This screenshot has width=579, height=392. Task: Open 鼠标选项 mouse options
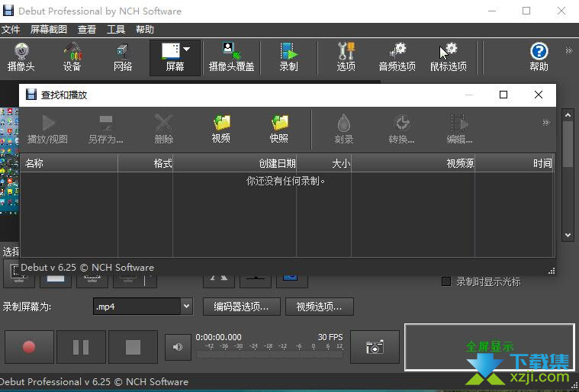pyautogui.click(x=449, y=57)
